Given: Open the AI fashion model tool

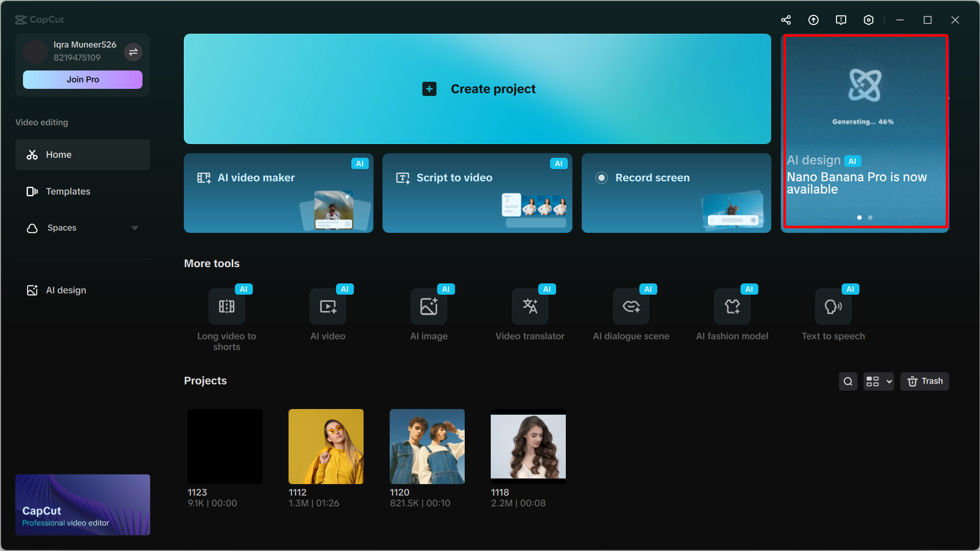Looking at the screenshot, I should point(732,306).
